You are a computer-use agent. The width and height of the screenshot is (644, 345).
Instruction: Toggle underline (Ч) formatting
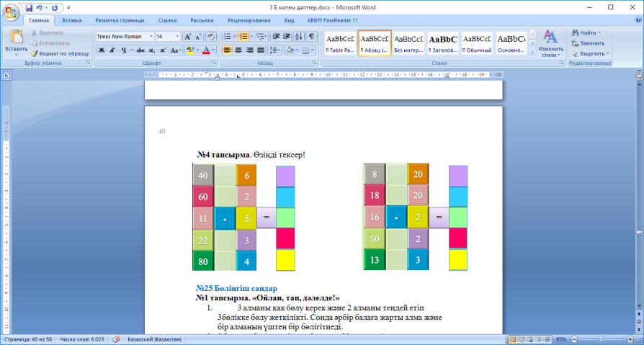click(x=123, y=50)
